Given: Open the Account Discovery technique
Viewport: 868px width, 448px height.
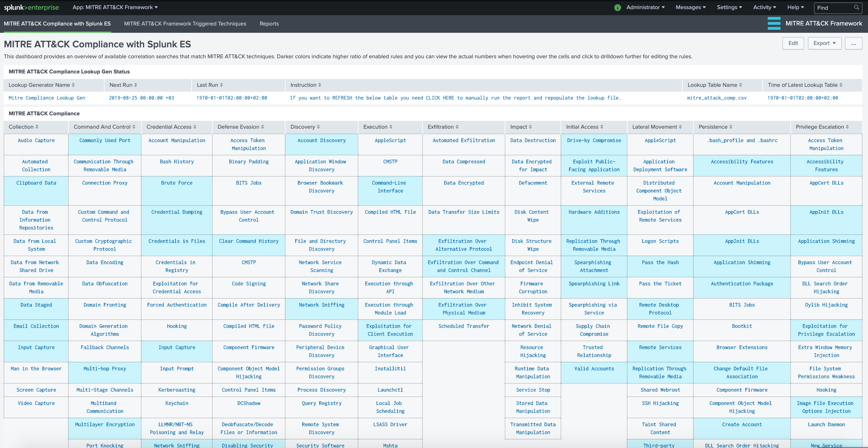Looking at the screenshot, I should point(321,144).
